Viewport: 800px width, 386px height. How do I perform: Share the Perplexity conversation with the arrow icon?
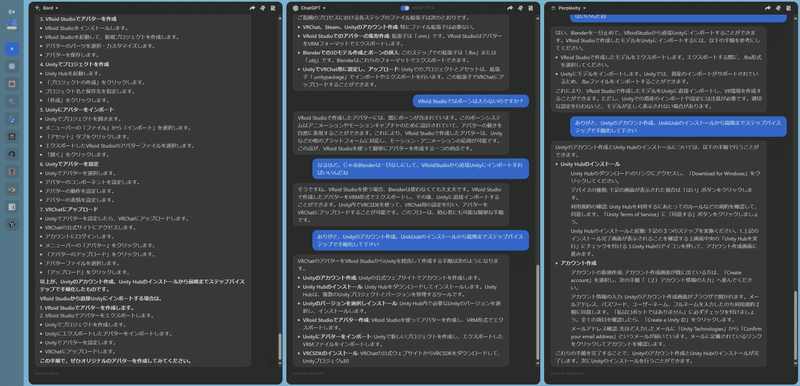pyautogui.click(x=767, y=8)
